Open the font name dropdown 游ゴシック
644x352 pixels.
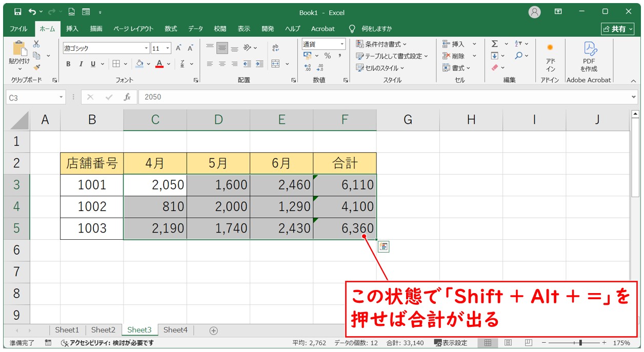click(x=146, y=48)
